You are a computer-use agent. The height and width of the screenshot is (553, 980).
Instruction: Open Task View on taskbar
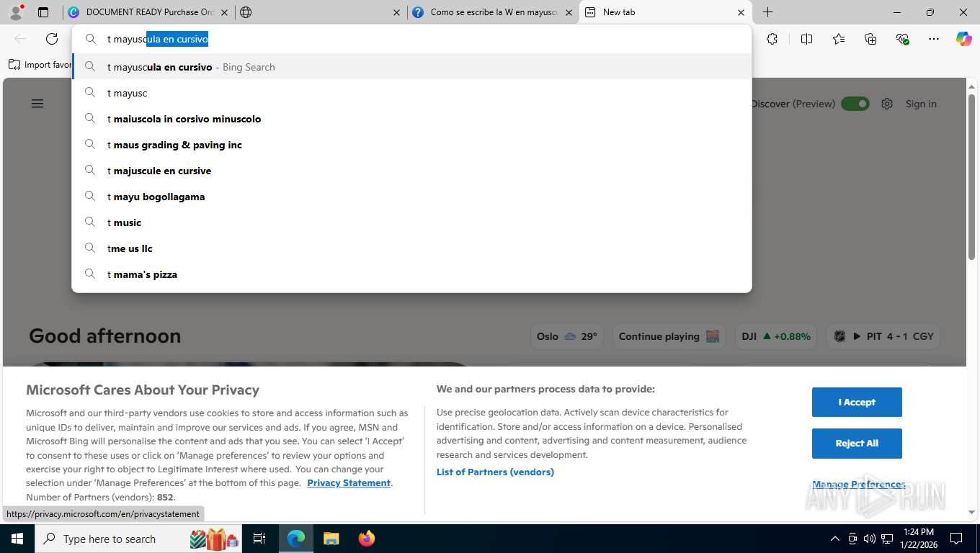pyautogui.click(x=259, y=539)
